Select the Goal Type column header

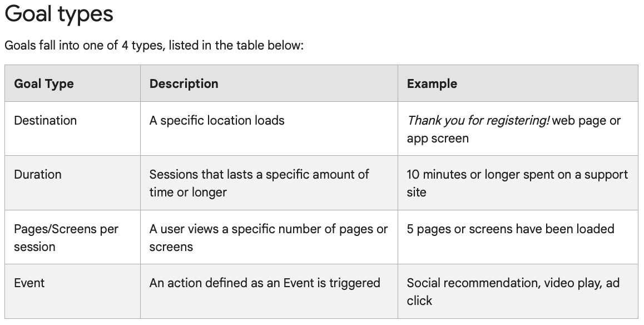pos(44,83)
